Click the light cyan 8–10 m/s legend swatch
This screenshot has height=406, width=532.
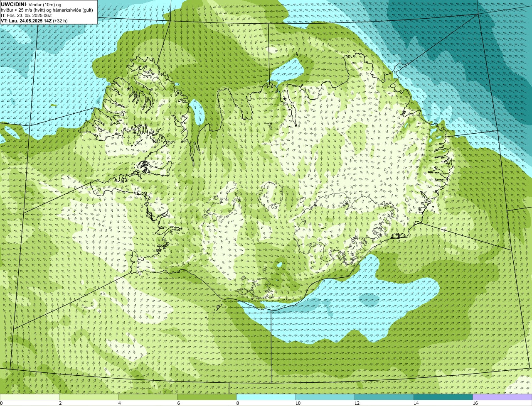(266, 397)
